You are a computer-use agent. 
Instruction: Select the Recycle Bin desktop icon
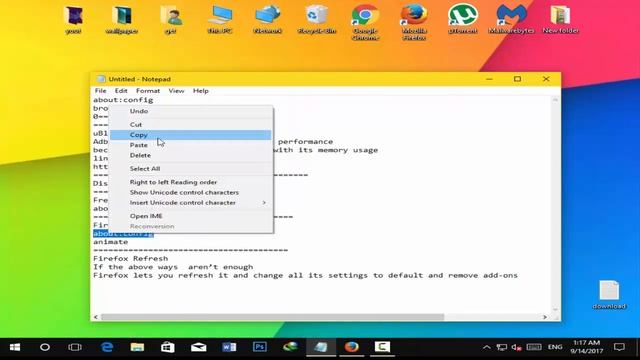click(x=317, y=20)
